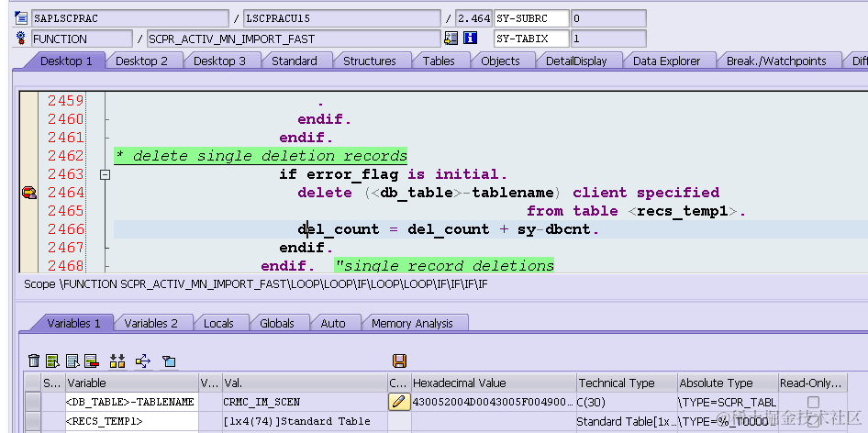Open the Structures tab
Image resolution: width=868 pixels, height=433 pixels.
click(369, 61)
